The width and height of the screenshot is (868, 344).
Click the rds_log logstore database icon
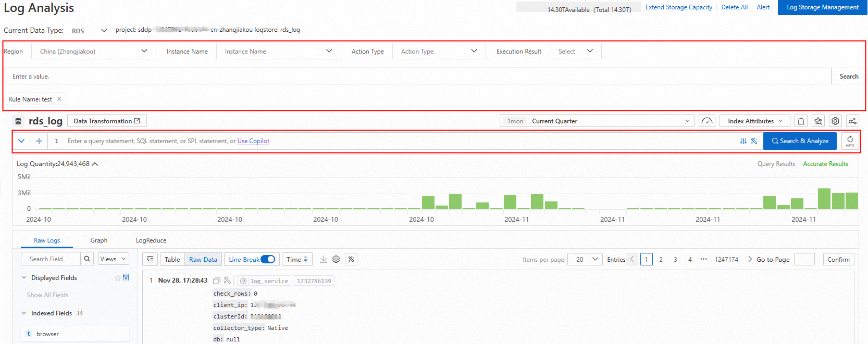click(x=18, y=121)
